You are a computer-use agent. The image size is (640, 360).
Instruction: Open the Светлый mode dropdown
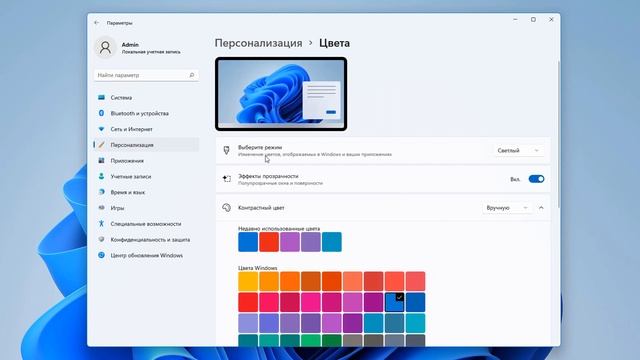518,151
